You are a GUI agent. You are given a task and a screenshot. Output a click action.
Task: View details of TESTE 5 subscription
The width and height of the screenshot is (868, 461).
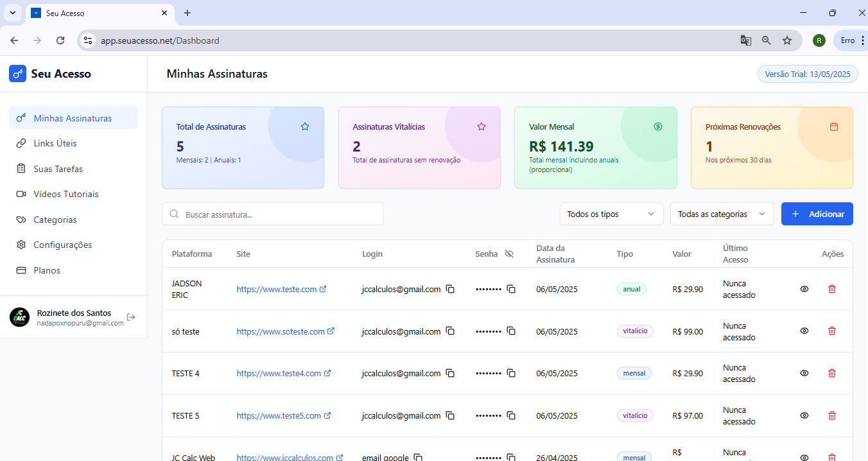click(x=804, y=415)
